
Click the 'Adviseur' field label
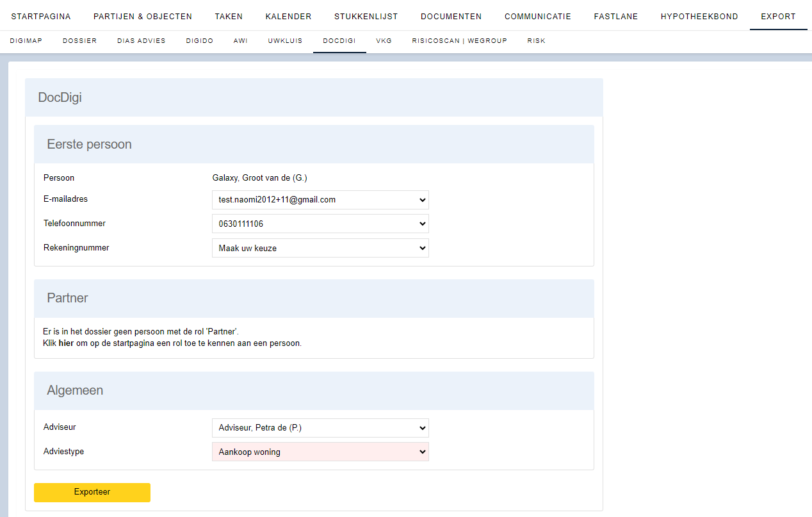coord(60,427)
